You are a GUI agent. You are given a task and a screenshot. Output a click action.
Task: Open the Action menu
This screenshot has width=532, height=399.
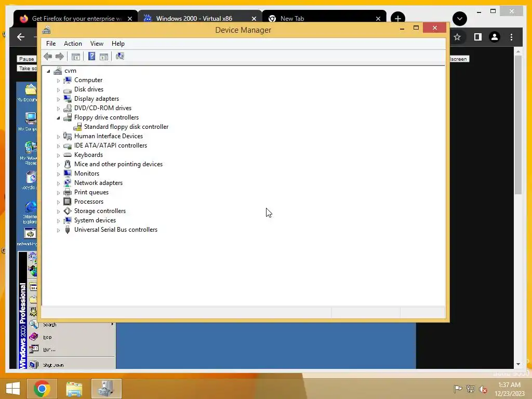(73, 44)
